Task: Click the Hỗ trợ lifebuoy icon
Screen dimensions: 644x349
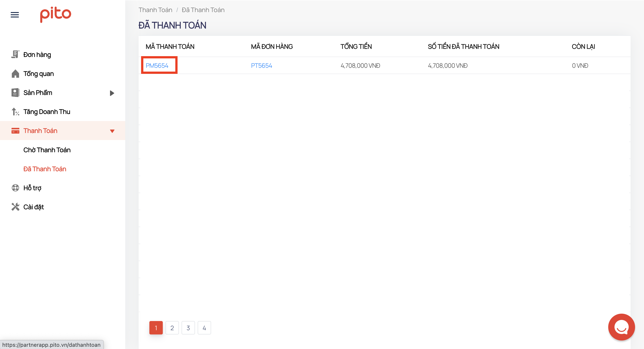Action: coord(15,188)
